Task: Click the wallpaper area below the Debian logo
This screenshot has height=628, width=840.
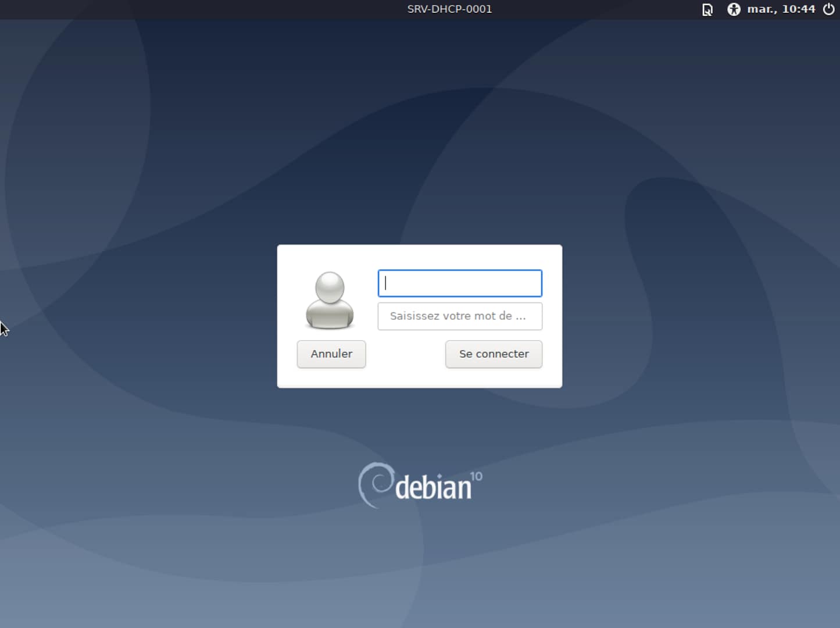Action: tap(420, 564)
